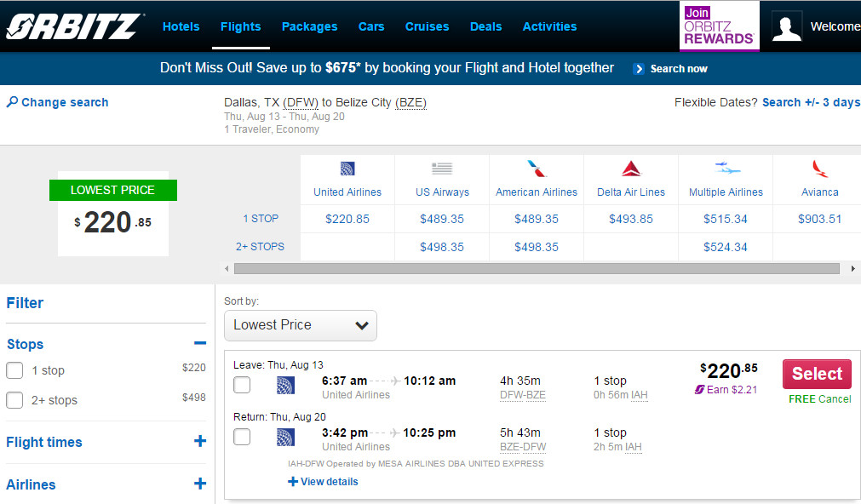Open the Cruises tab
861x504 pixels.
[x=428, y=26]
